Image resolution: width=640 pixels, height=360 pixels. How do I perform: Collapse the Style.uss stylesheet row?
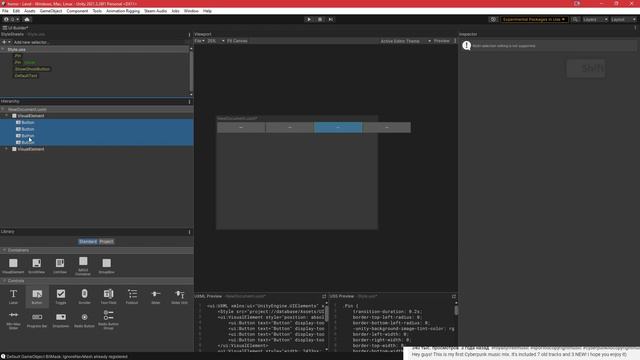click(x=3, y=49)
